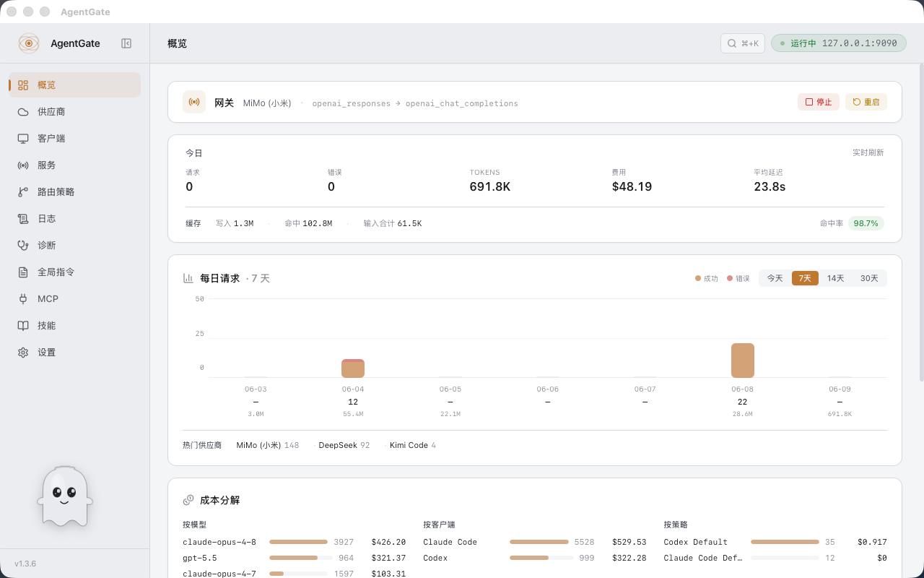Click the 供应商 cloud icon
924x578 pixels.
coord(23,111)
